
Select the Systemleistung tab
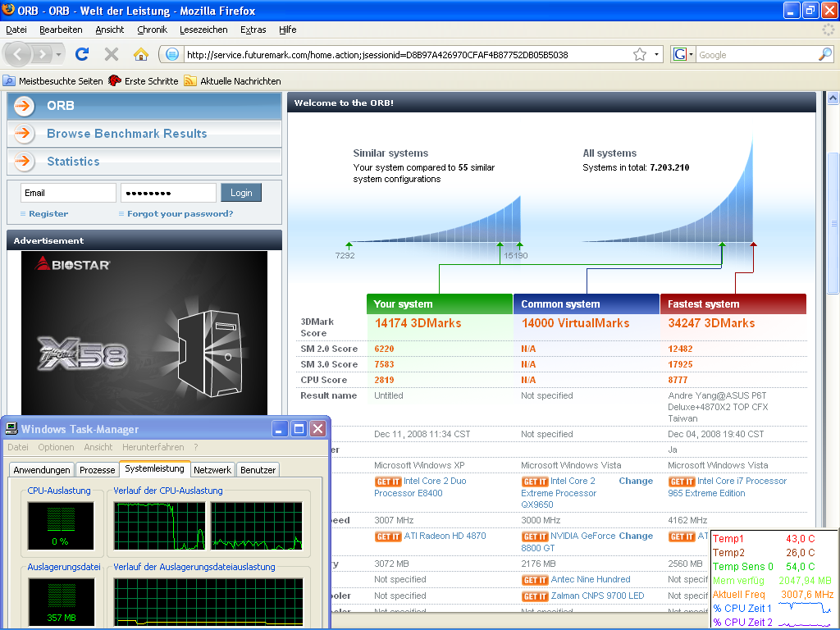[x=155, y=468]
